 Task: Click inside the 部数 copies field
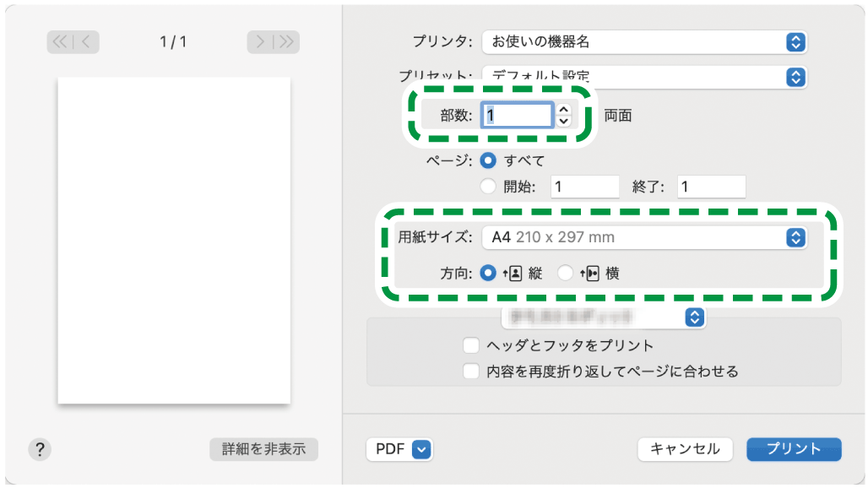515,114
